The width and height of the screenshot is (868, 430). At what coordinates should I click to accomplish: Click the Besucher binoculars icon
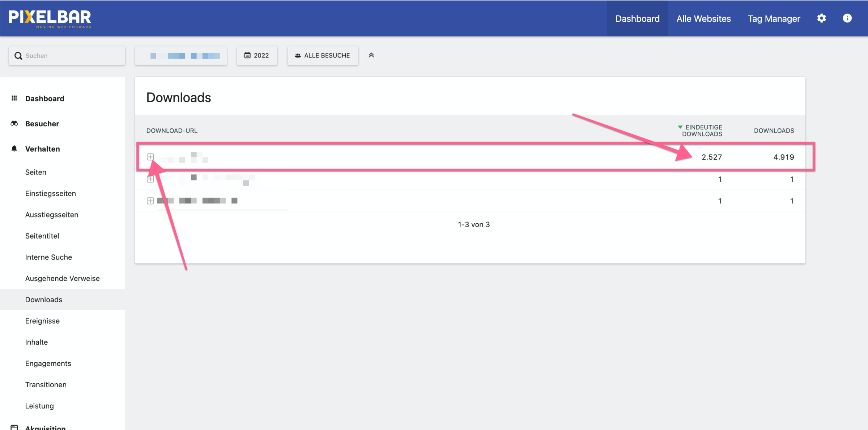14,124
